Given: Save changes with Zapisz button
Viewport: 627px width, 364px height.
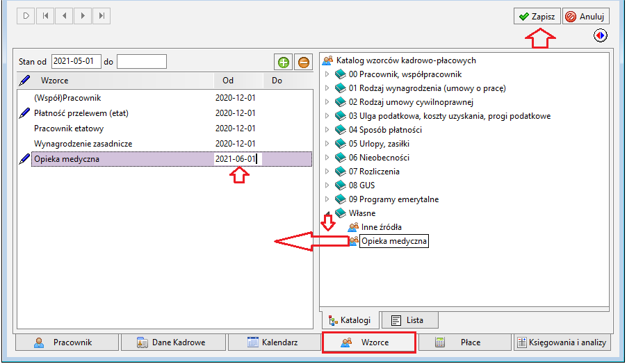Looking at the screenshot, I should tap(537, 17).
